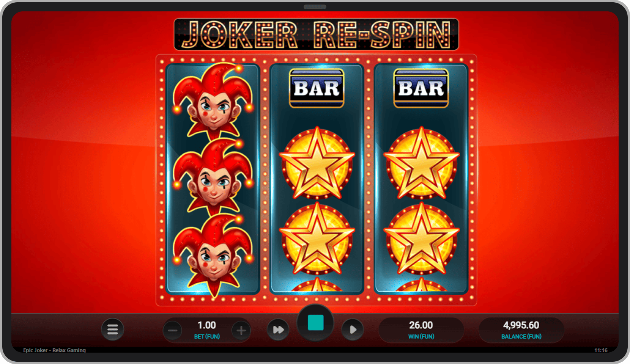Decrease bet with the minus button

click(173, 331)
